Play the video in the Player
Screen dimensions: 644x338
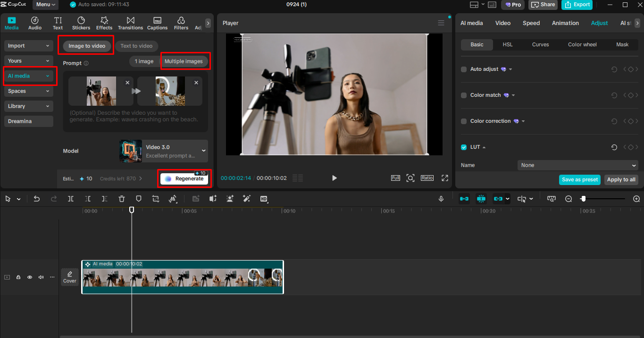335,178
